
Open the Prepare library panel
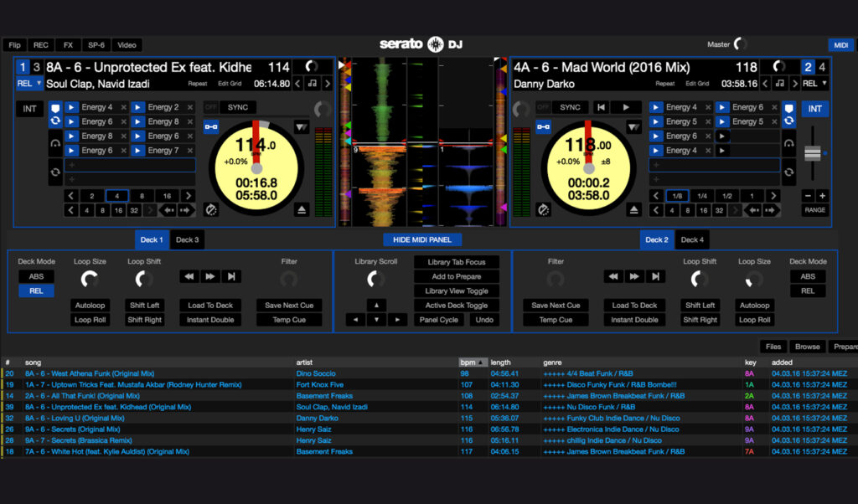(845, 347)
